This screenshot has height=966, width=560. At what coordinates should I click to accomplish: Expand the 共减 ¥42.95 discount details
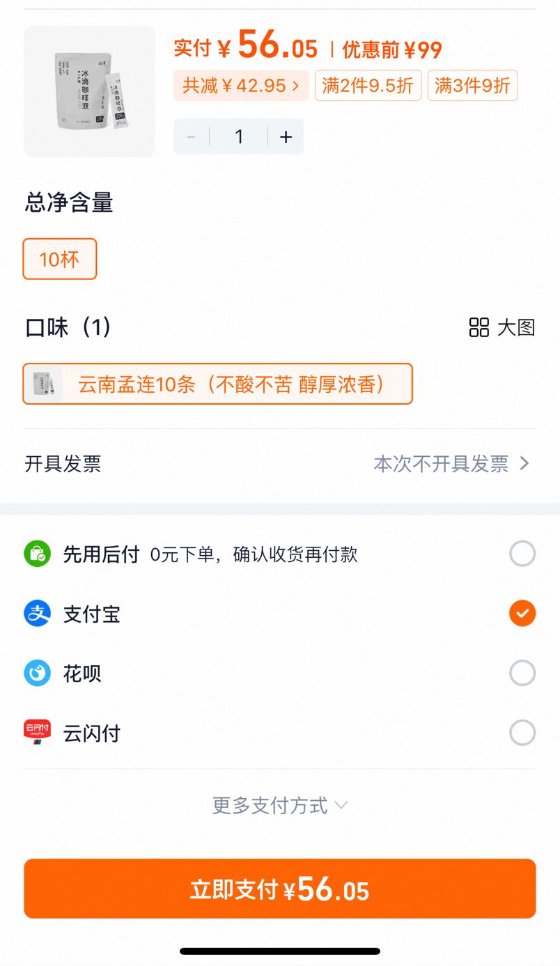tap(241, 86)
